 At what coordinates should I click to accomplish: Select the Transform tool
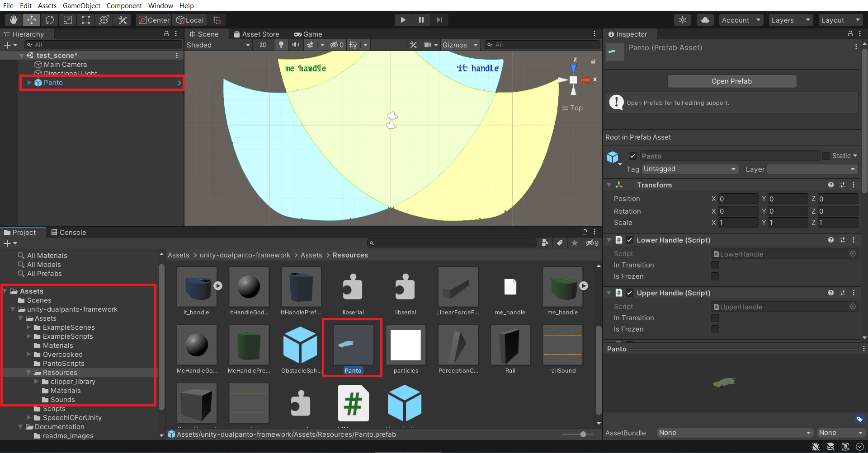[x=104, y=20]
